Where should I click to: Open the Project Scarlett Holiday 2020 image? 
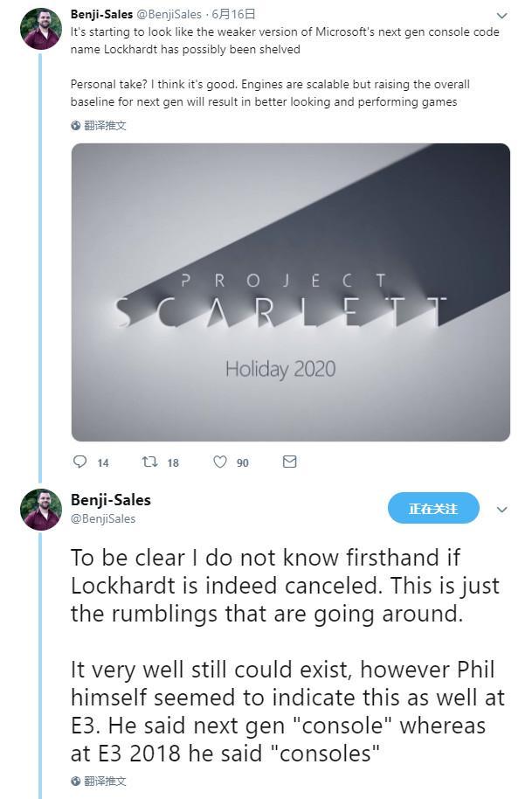(291, 293)
